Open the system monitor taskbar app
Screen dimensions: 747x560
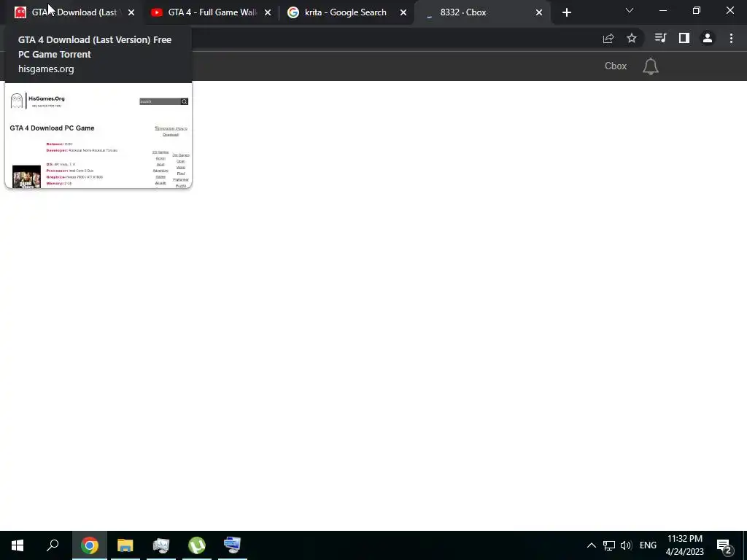(161, 545)
